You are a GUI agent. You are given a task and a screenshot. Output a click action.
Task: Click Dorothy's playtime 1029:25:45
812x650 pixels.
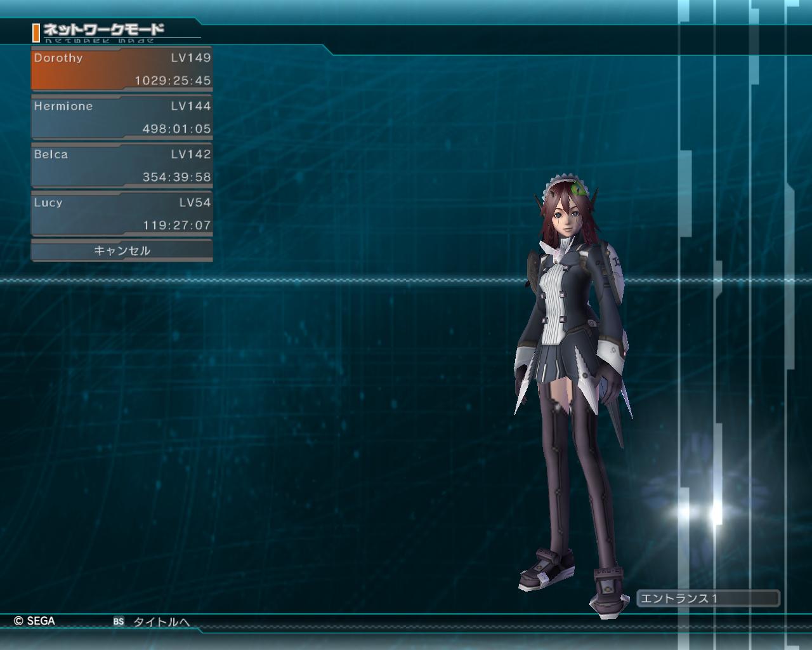(173, 81)
